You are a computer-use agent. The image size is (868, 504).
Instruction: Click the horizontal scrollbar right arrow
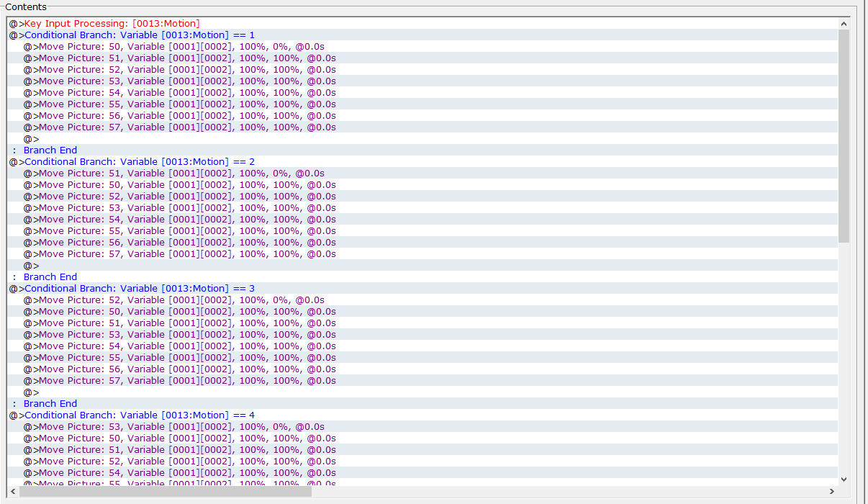tap(832, 492)
